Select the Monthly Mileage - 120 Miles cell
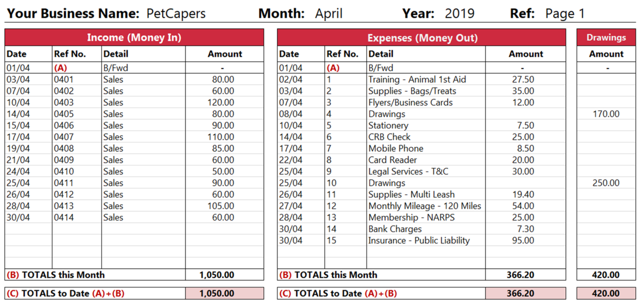The image size is (644, 305). pyautogui.click(x=424, y=206)
